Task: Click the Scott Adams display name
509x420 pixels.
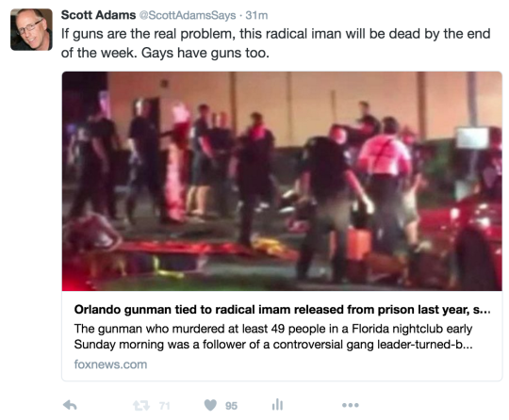Action: (98, 15)
